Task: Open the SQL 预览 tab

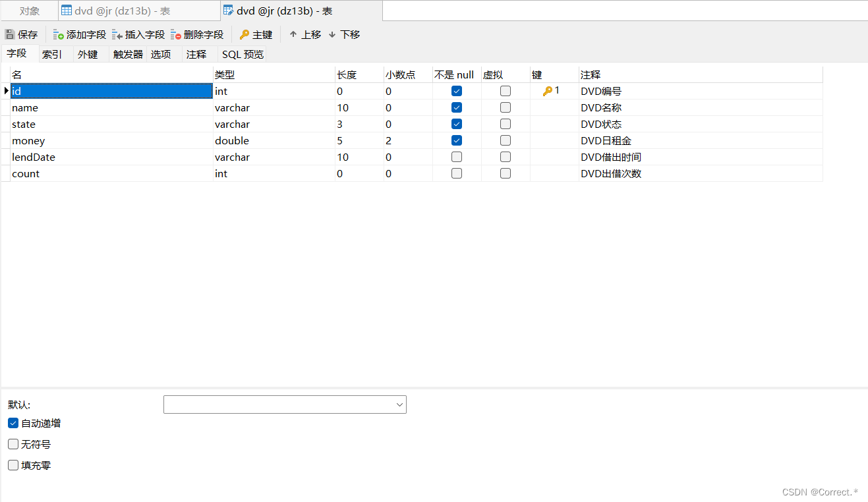Action: [x=243, y=54]
